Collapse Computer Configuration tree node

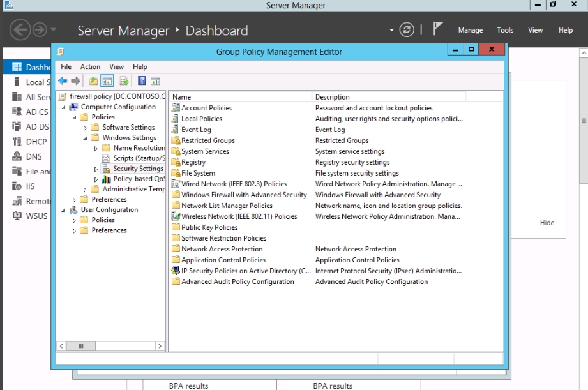pos(63,107)
